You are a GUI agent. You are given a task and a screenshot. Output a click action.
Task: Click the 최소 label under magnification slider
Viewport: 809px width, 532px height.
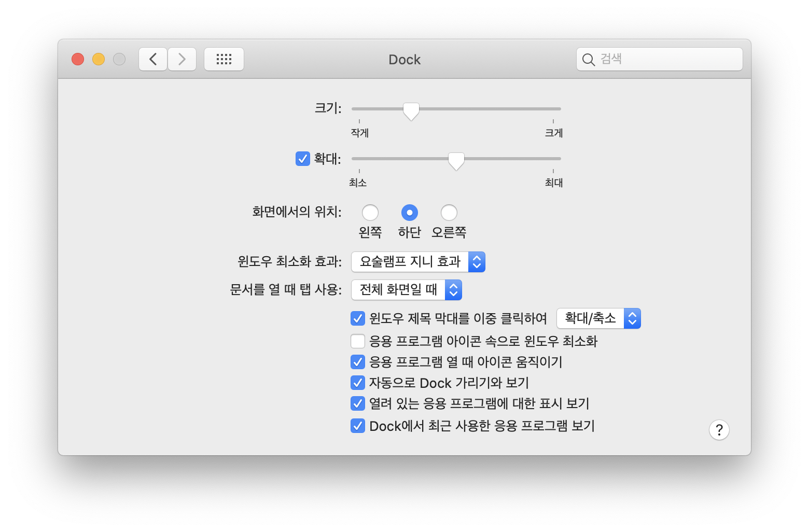pyautogui.click(x=358, y=183)
